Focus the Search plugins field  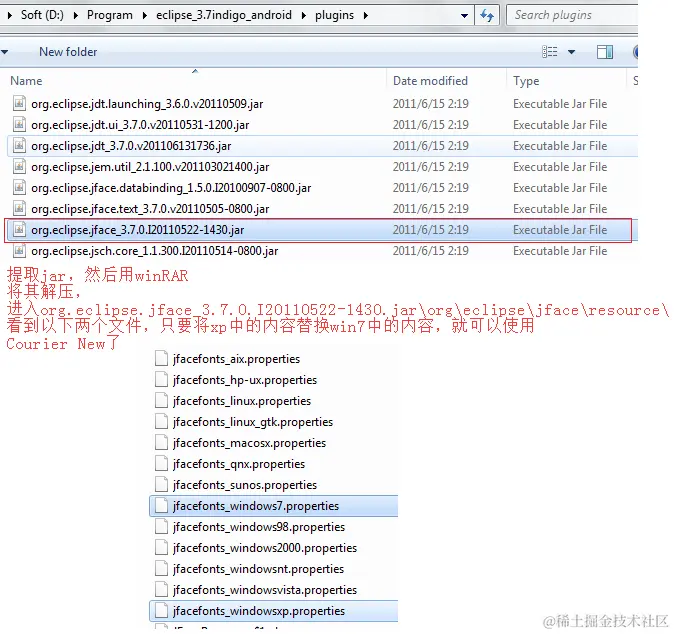[x=572, y=15]
